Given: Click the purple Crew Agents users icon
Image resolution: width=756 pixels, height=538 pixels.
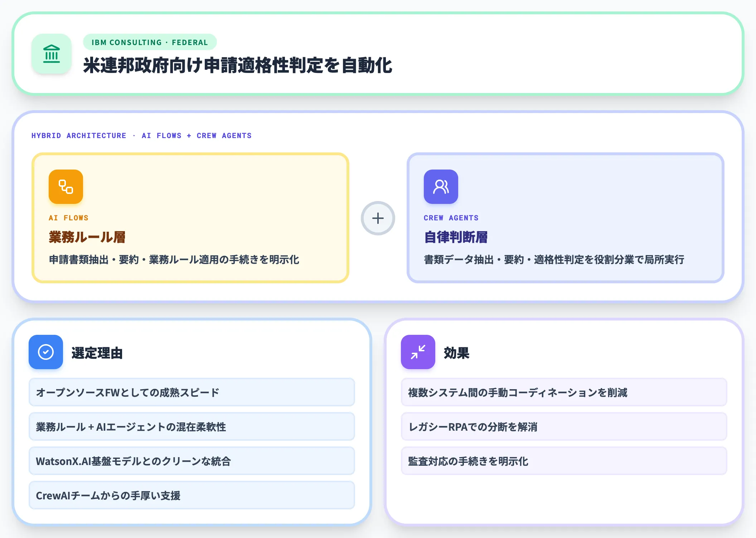Looking at the screenshot, I should pos(441,187).
